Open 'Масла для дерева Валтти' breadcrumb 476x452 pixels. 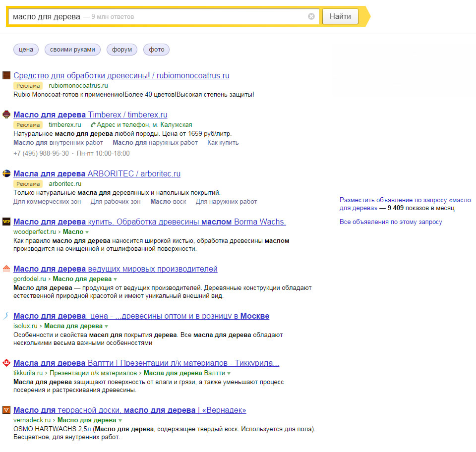click(184, 373)
